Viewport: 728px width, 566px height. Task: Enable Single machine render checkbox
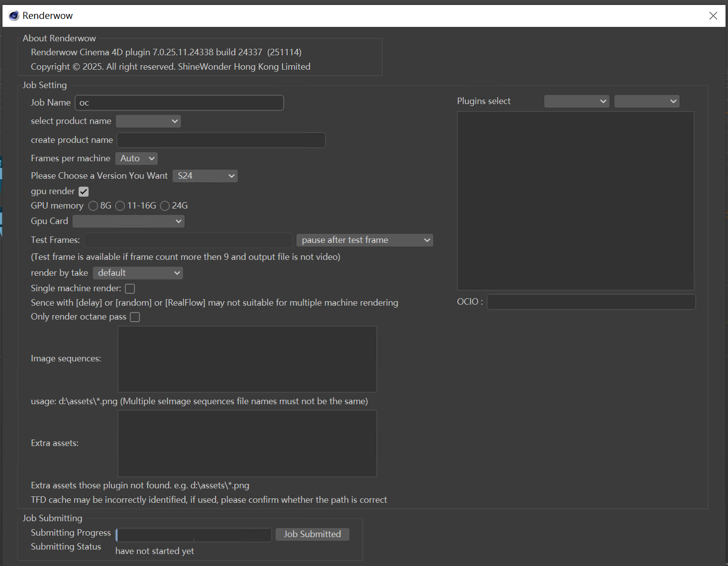tap(130, 289)
